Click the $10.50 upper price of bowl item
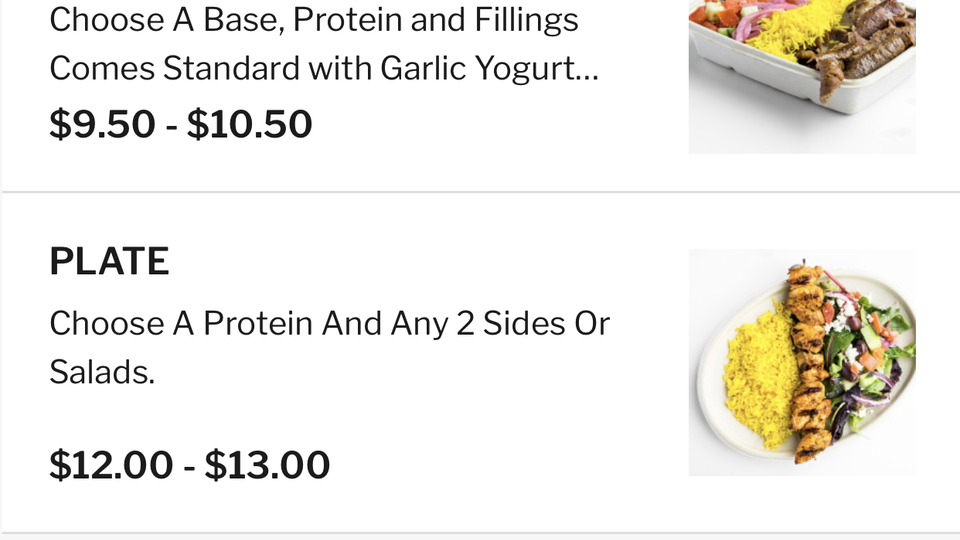Viewport: 960px width, 540px height. tap(250, 124)
